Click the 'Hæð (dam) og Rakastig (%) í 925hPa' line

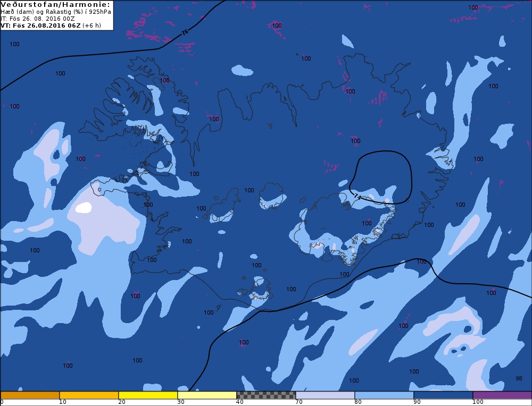56,12
